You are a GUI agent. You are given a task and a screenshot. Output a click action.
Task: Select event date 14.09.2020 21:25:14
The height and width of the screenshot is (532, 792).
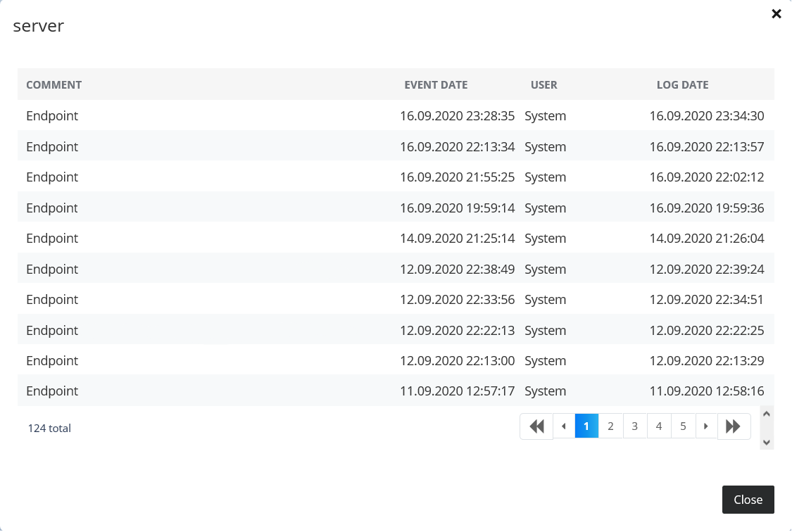point(457,239)
